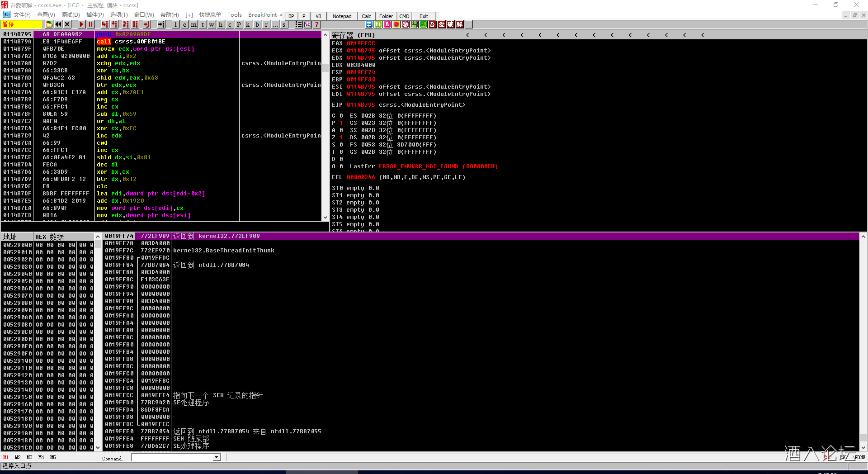
Task: Click the red question mark help icon
Action: tap(316, 24)
